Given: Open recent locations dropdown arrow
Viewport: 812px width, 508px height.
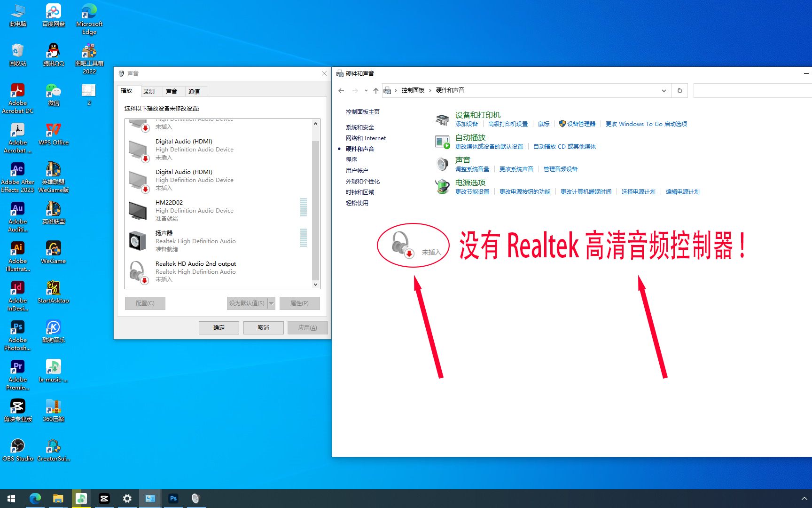Looking at the screenshot, I should click(x=366, y=90).
